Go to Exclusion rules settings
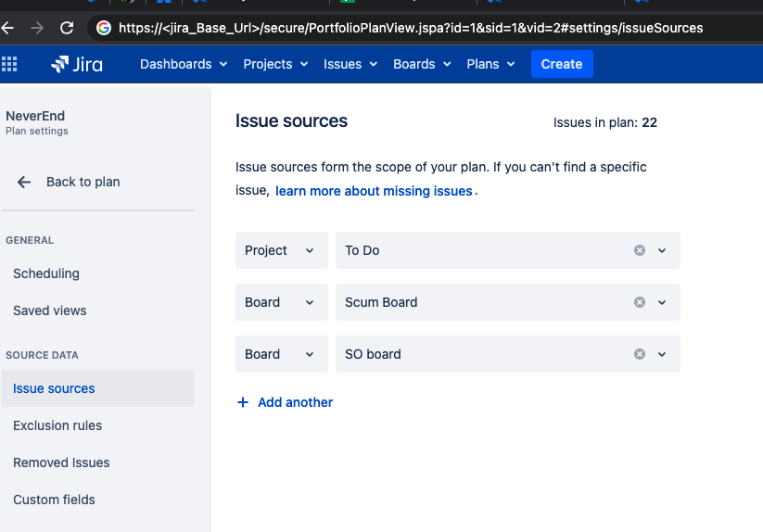Viewport: 763px width, 532px height. pos(57,425)
